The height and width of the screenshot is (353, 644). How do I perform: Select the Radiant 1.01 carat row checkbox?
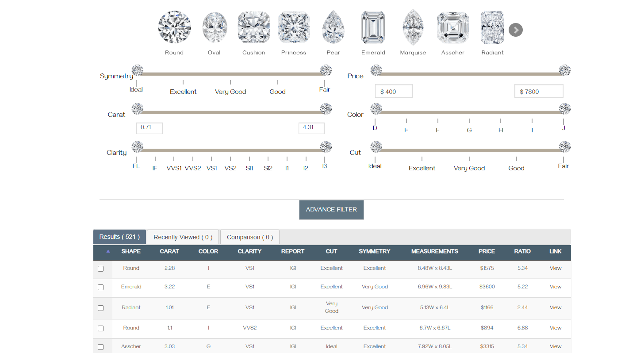pyautogui.click(x=100, y=308)
